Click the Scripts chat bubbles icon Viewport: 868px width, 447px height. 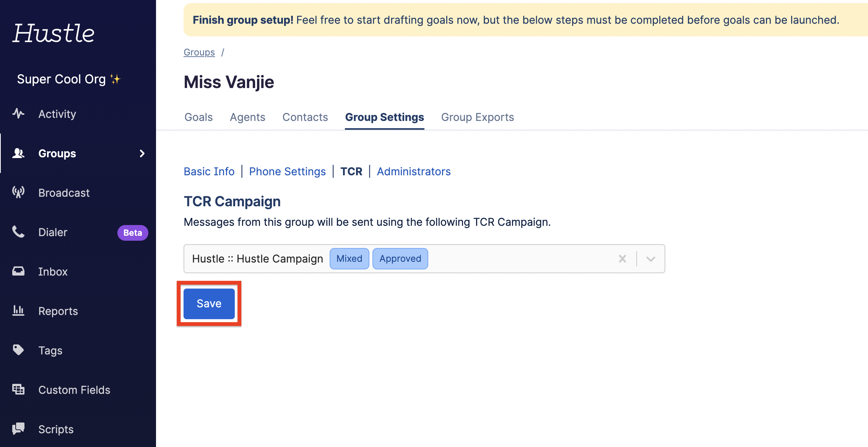18,429
